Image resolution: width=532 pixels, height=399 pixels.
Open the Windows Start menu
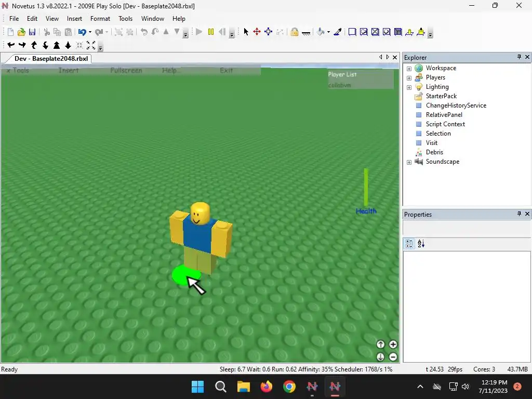[x=197, y=387]
